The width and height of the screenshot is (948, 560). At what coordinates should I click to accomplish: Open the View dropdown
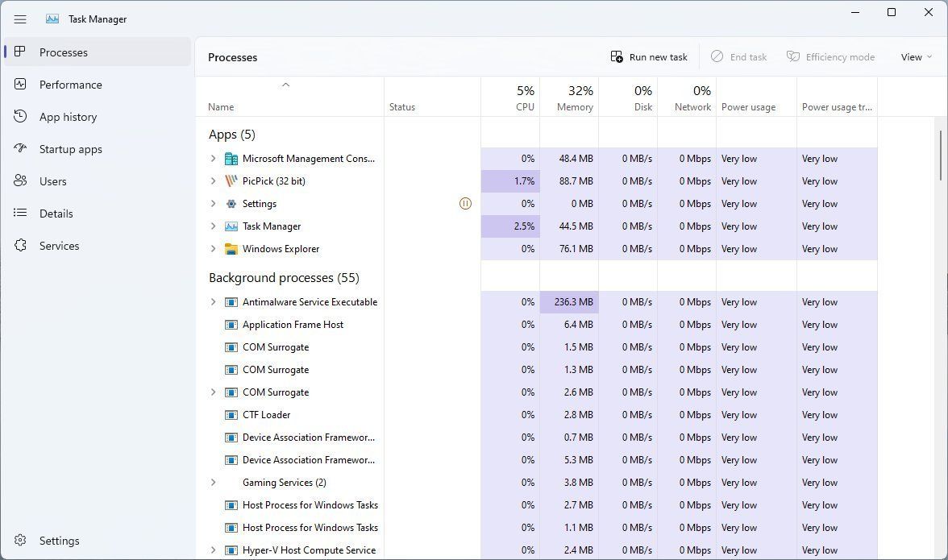coord(916,56)
